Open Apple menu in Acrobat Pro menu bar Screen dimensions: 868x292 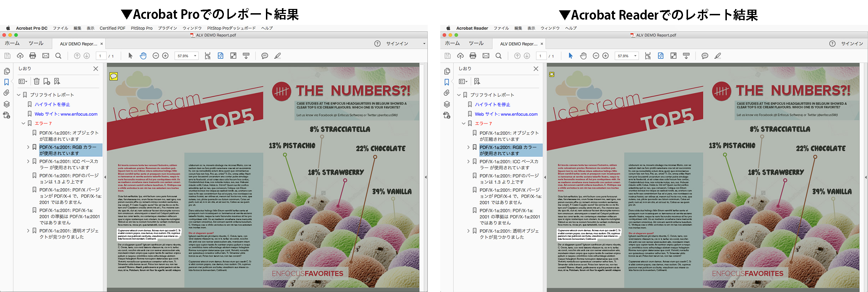point(8,28)
